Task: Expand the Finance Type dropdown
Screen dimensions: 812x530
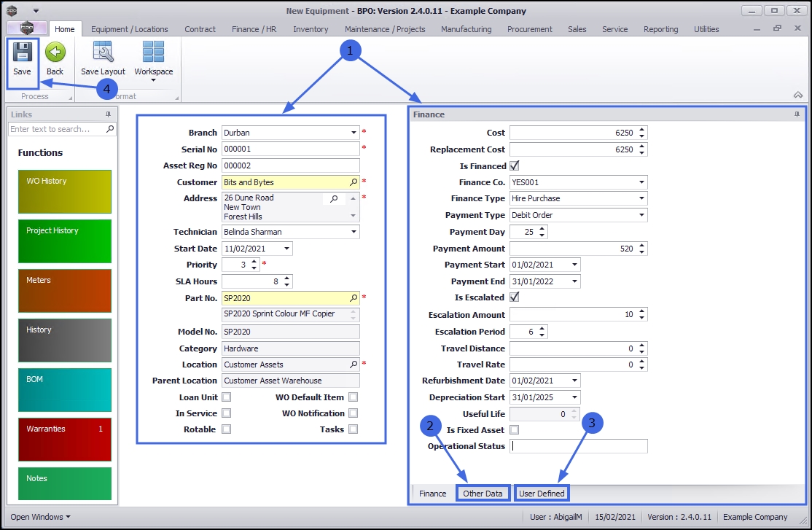Action: pos(641,198)
